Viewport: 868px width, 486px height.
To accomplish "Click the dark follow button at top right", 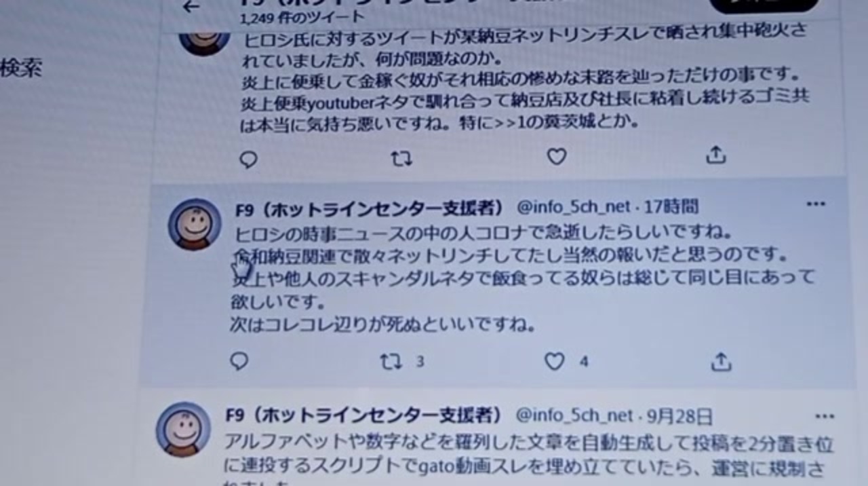I will [765, 4].
